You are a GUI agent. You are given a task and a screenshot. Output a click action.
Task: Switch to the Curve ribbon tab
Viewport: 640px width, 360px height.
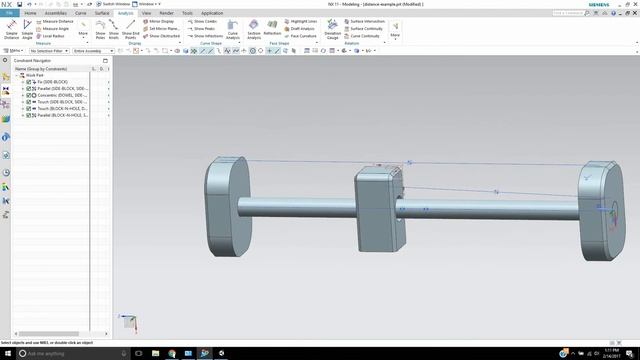[x=80, y=13]
